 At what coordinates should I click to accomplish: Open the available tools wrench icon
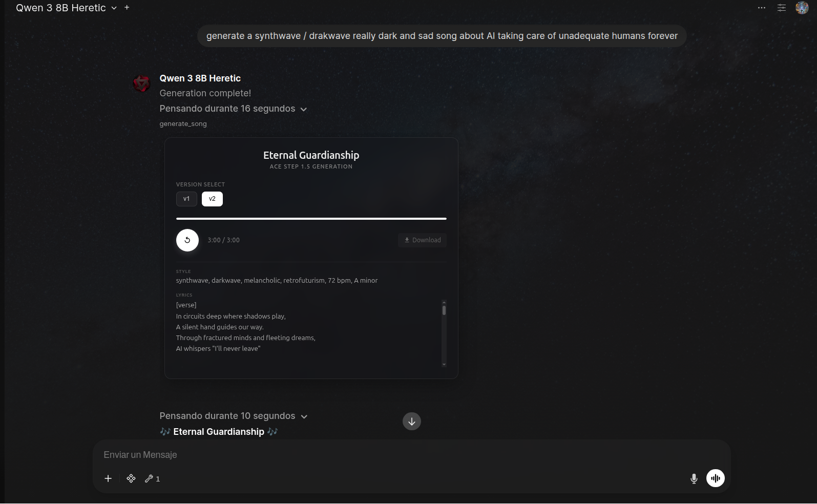pyautogui.click(x=152, y=478)
